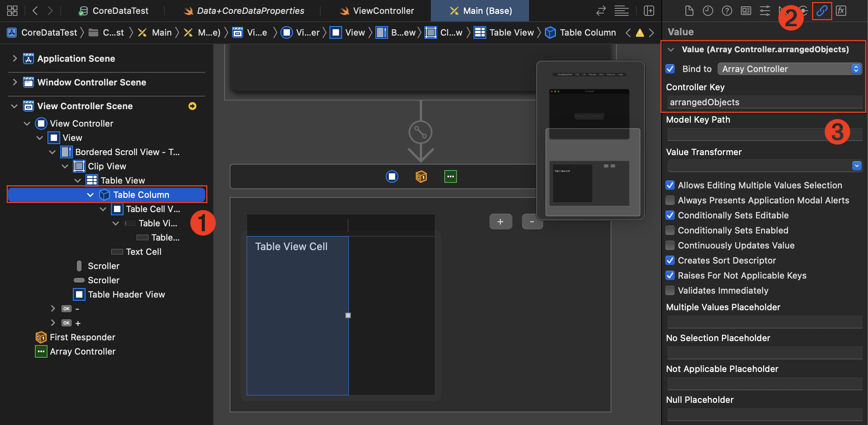
Task: Select the Main (Base) tab
Action: coord(480,11)
